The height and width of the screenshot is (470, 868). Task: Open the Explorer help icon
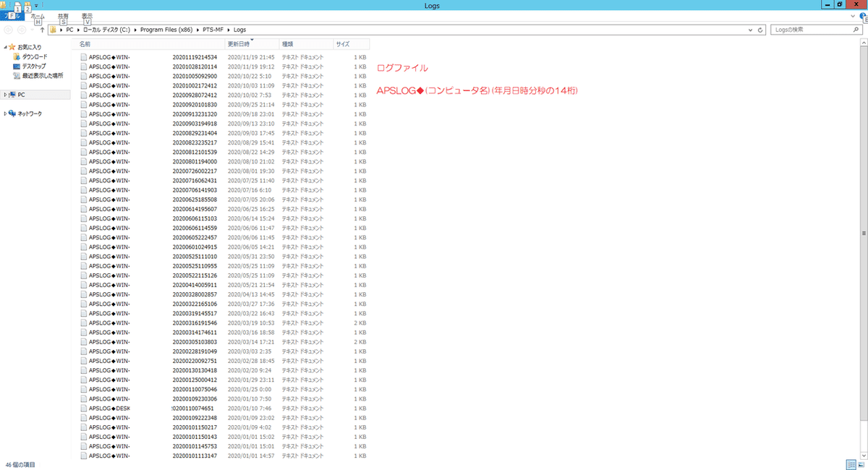862,15
